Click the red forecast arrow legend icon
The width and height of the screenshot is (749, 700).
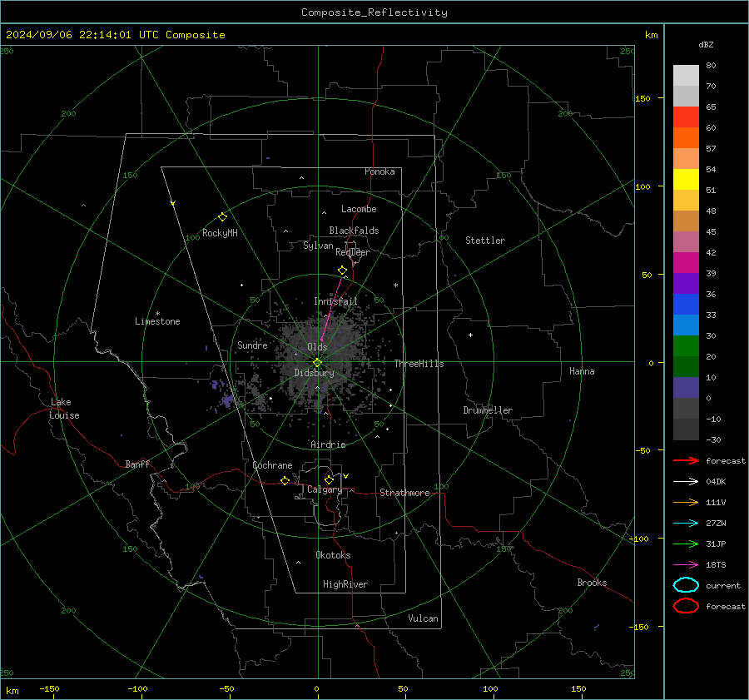tap(686, 460)
